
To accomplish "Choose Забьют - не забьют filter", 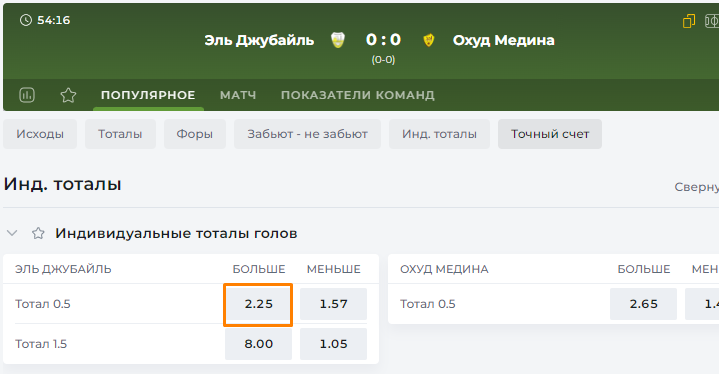I will [x=307, y=134].
